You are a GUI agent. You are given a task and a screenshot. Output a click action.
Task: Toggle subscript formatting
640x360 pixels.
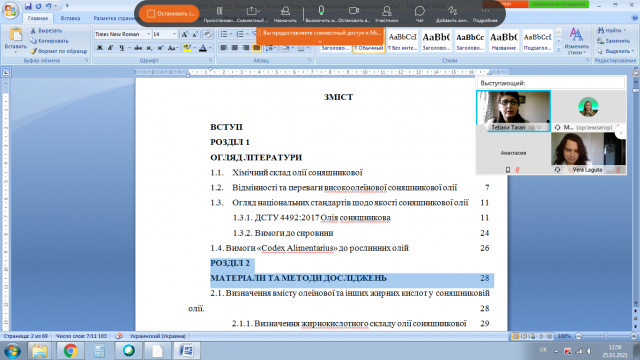pos(149,48)
